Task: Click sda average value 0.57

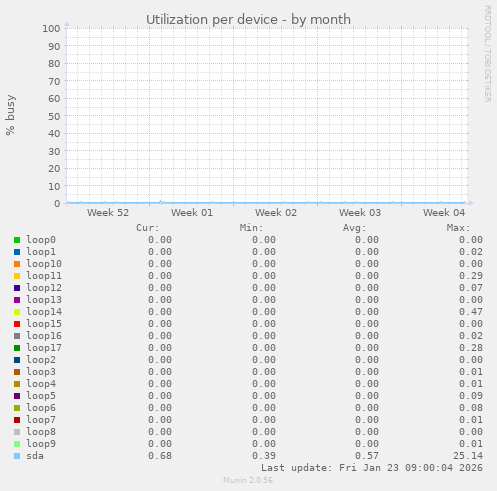Action: point(367,456)
